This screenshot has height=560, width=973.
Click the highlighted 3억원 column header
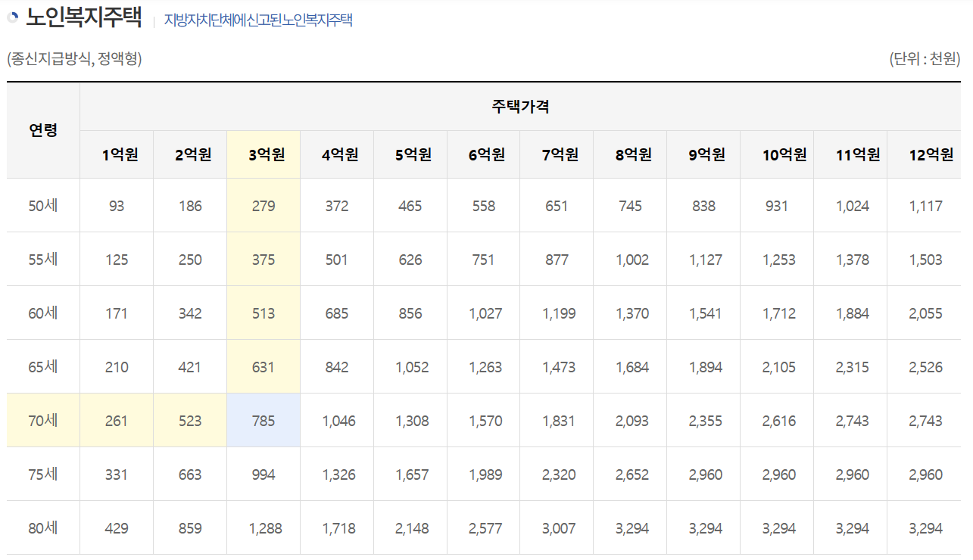point(263,154)
